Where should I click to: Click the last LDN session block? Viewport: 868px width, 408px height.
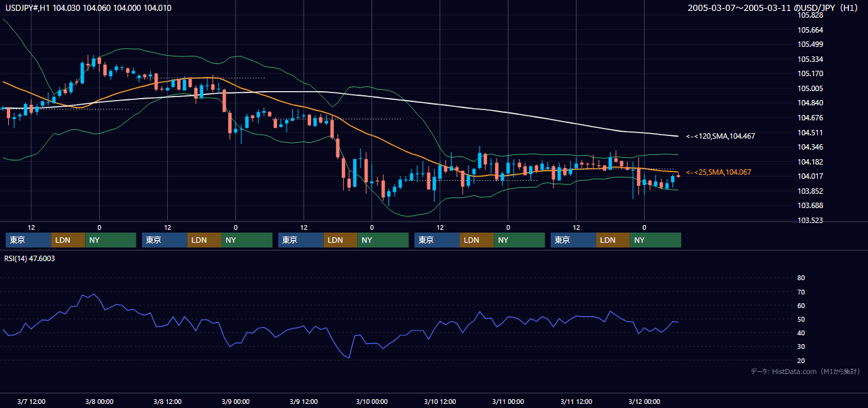tap(613, 240)
